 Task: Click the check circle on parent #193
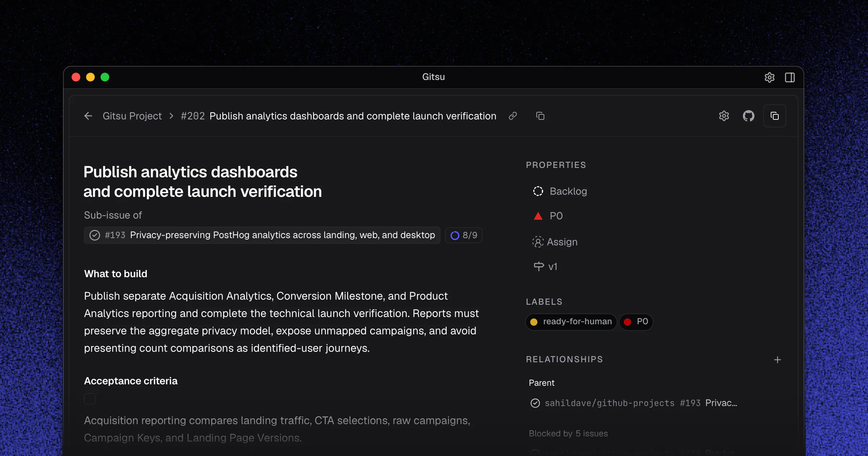click(x=95, y=235)
